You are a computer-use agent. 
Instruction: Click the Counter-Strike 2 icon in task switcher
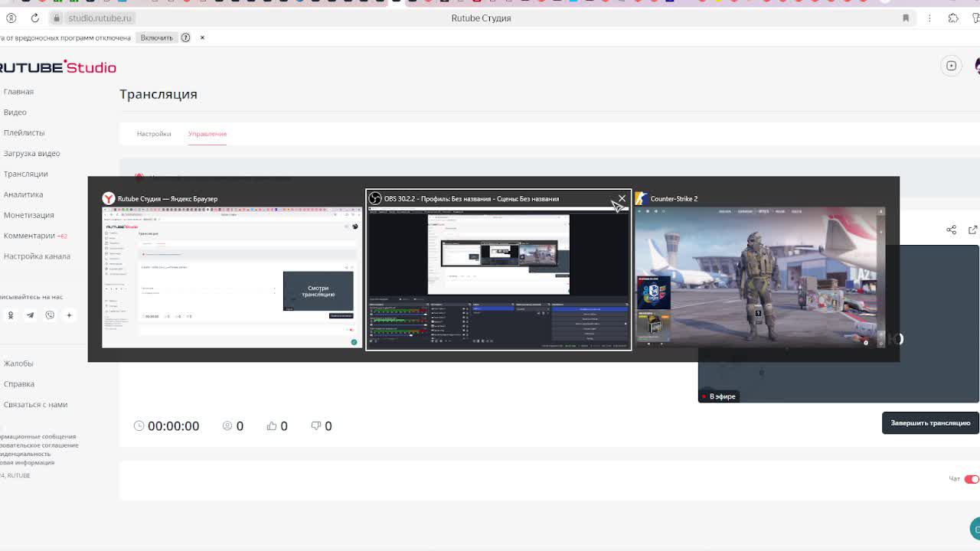642,198
